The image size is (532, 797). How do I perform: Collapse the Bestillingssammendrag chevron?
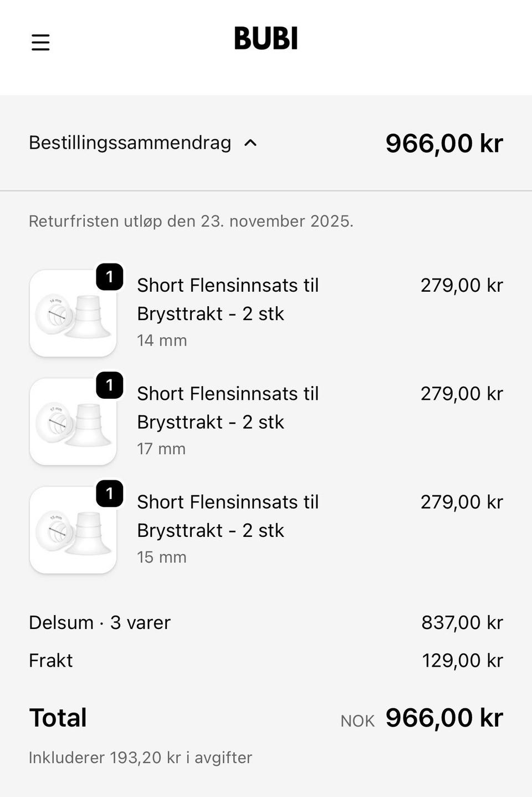[250, 143]
